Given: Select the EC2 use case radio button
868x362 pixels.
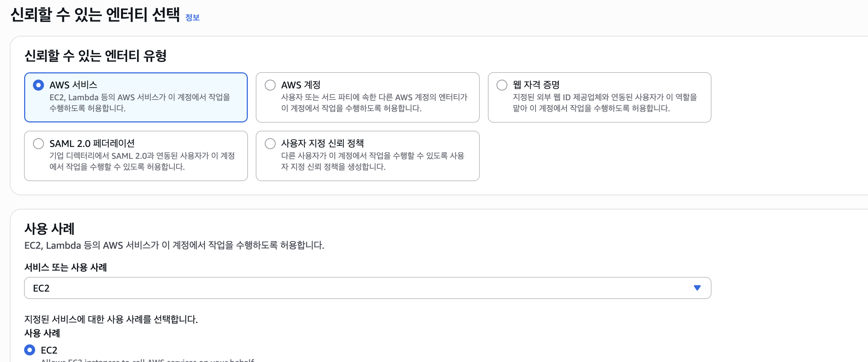Looking at the screenshot, I should (29, 350).
